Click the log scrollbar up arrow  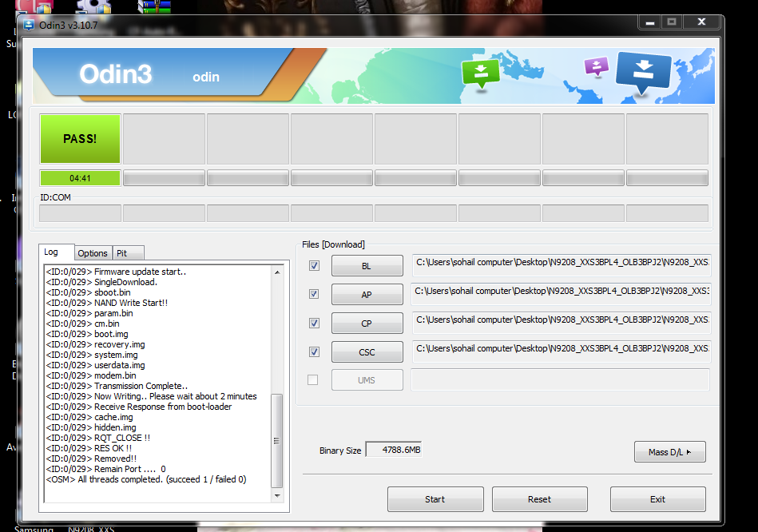click(x=277, y=272)
